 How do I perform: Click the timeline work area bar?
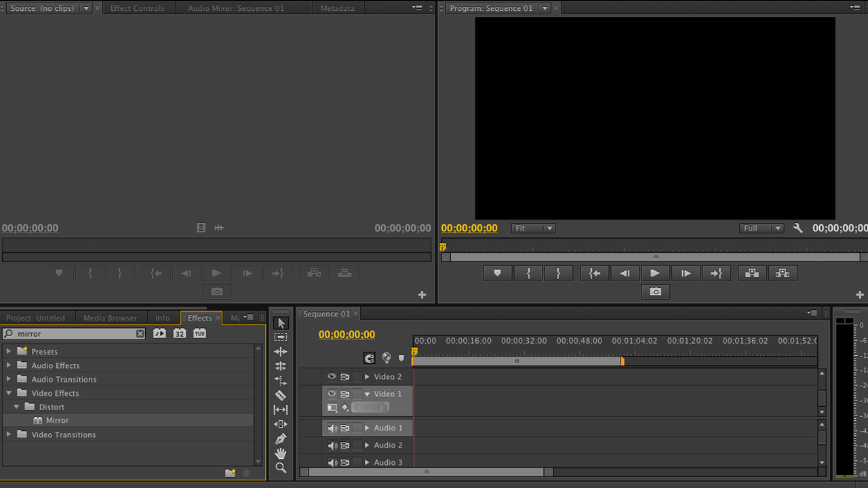click(517, 361)
